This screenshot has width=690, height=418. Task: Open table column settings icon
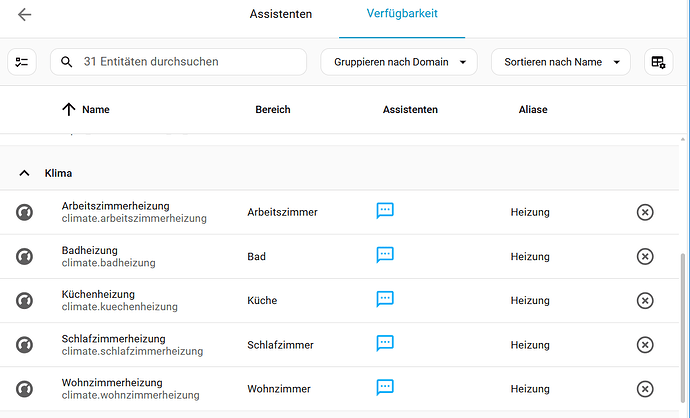click(x=658, y=62)
